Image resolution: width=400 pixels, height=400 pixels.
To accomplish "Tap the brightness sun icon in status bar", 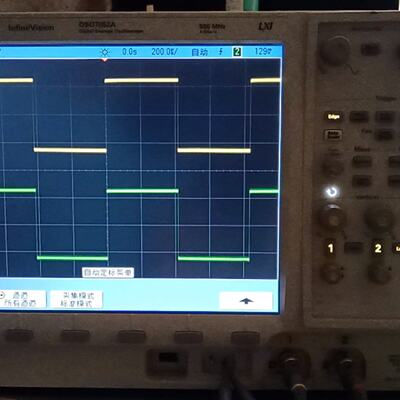I will (x=105, y=52).
